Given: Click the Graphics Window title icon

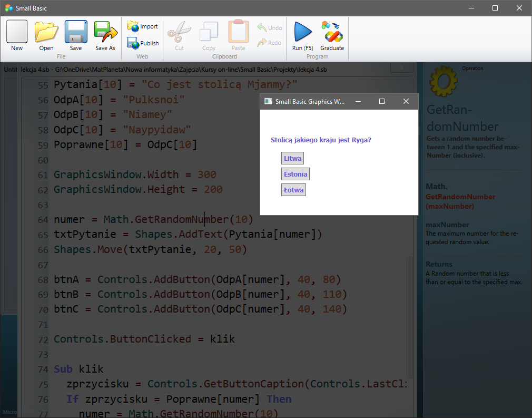Looking at the screenshot, I should point(269,101).
